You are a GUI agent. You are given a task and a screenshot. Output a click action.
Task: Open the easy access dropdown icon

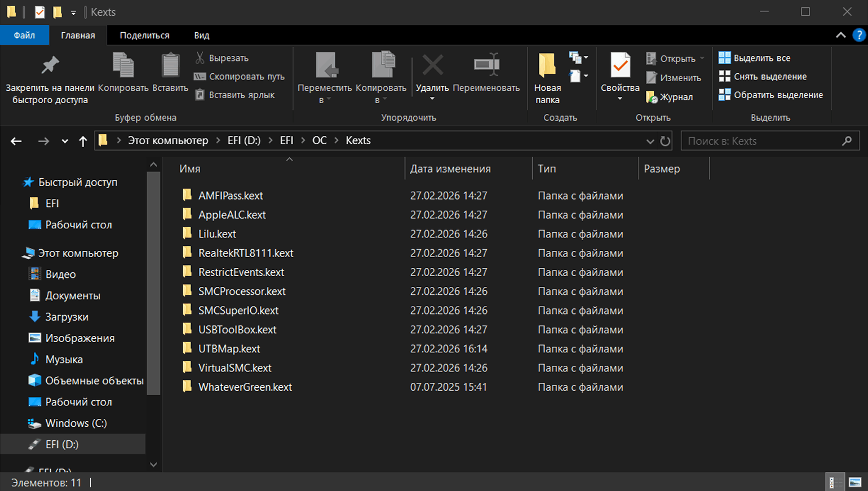coord(578,76)
